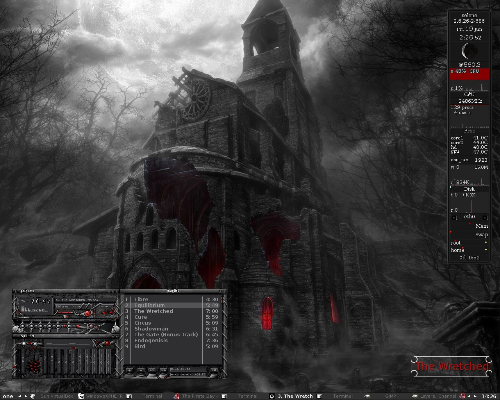Adjust the red volume slider in player
500x400 pixels.
click(x=65, y=313)
